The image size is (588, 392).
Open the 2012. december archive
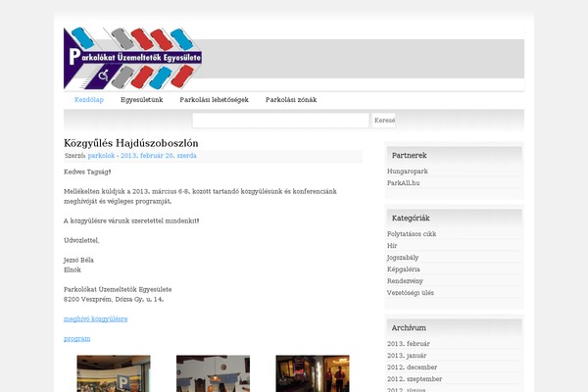pos(413,367)
